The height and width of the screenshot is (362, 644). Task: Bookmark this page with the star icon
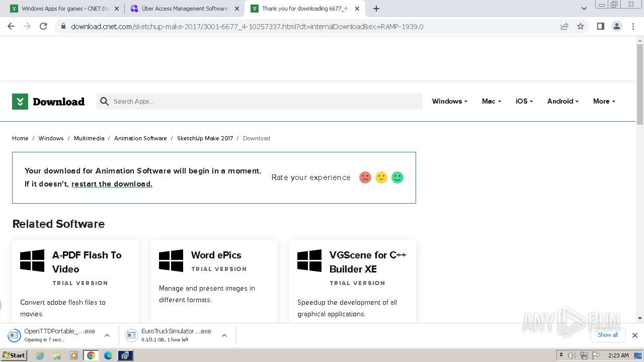[x=581, y=26]
